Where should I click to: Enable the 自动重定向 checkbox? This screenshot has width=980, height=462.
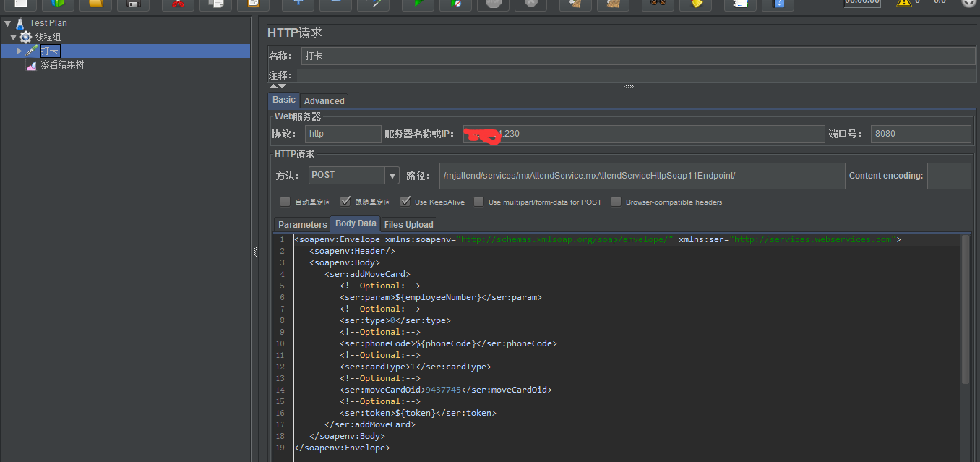click(285, 202)
